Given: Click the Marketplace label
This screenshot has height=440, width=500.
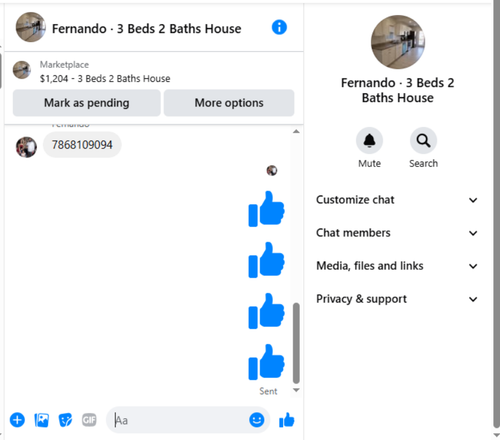Looking at the screenshot, I should [x=64, y=65].
